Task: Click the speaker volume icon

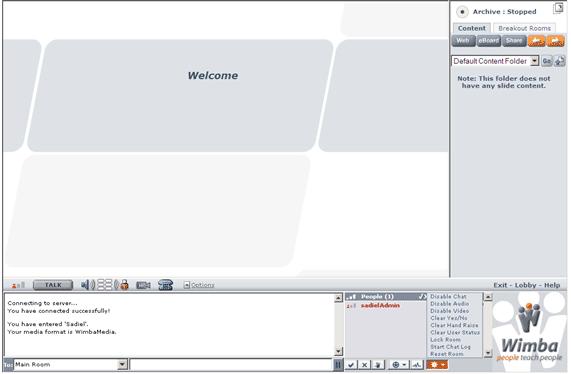Action: click(x=88, y=285)
